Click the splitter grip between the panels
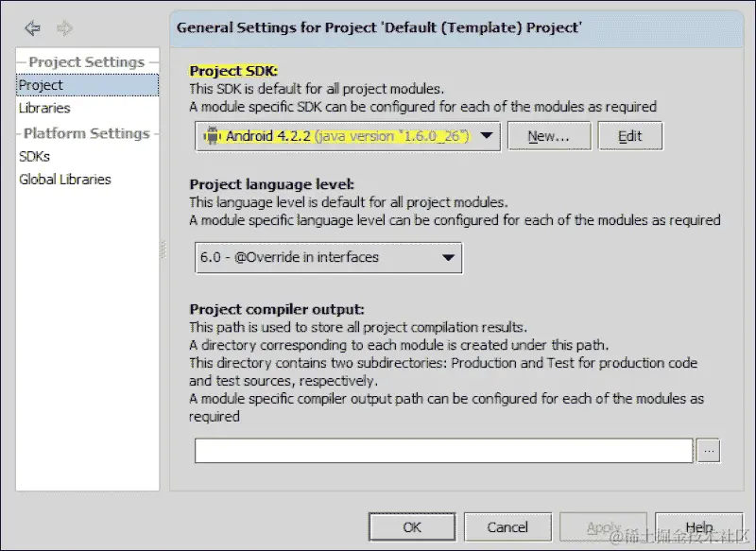 pos(163,250)
